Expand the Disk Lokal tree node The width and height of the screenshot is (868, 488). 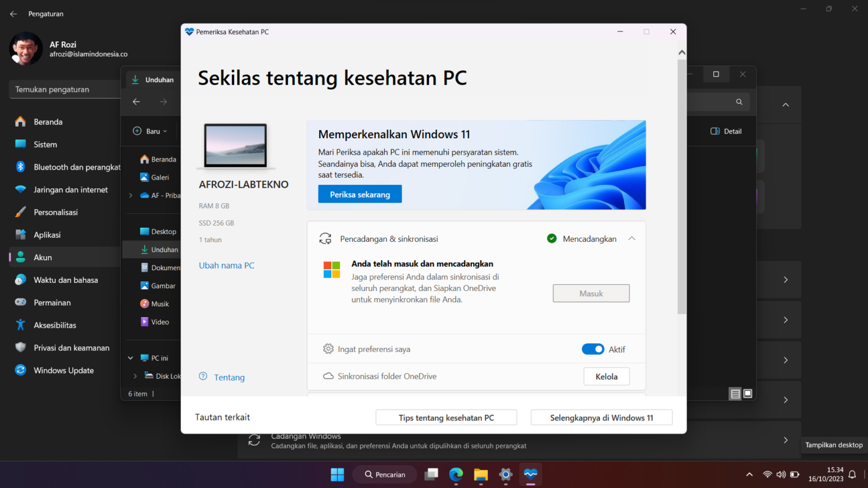point(135,376)
